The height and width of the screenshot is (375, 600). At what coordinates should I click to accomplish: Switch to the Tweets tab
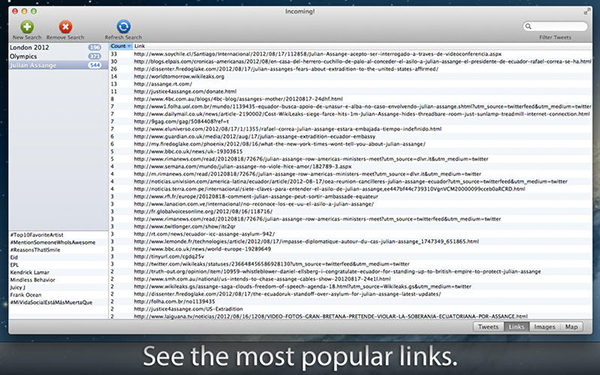[x=488, y=327]
